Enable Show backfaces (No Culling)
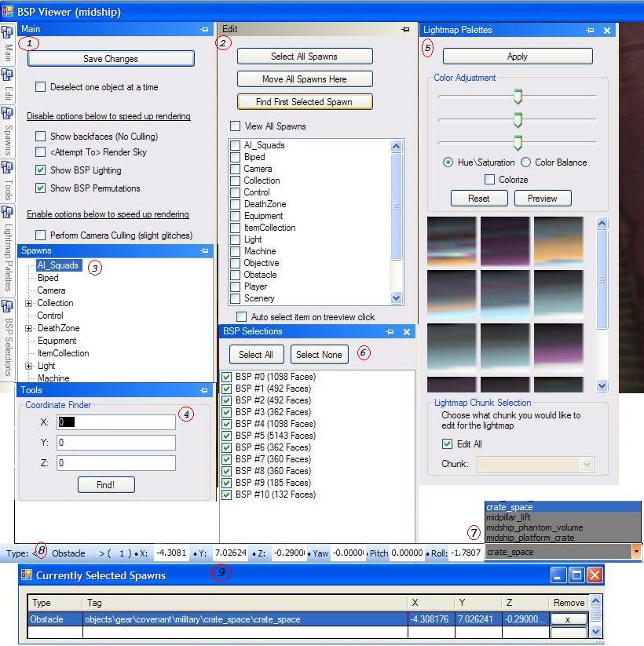The image size is (644, 646). click(41, 137)
